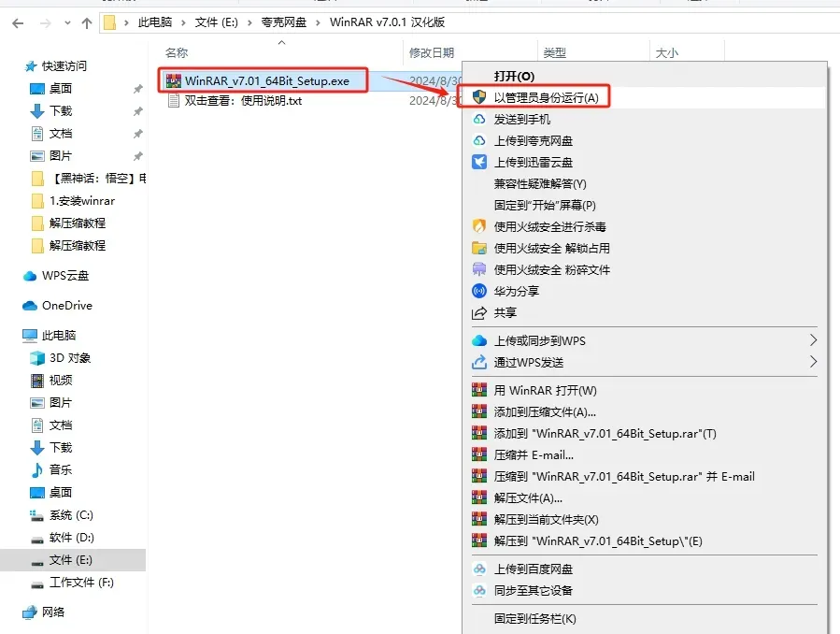Viewport: 840px width, 634px height.
Task: Sort by the 类型 column header
Action: coord(554,52)
